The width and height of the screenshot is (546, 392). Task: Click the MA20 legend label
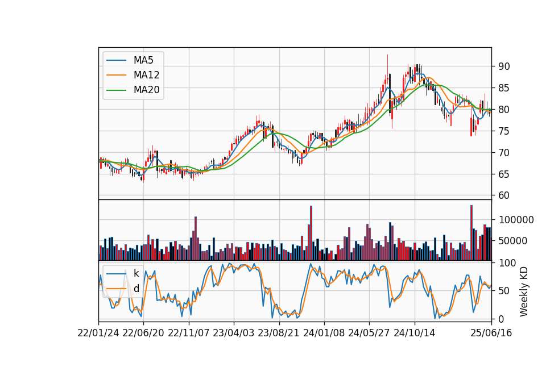pos(146,90)
